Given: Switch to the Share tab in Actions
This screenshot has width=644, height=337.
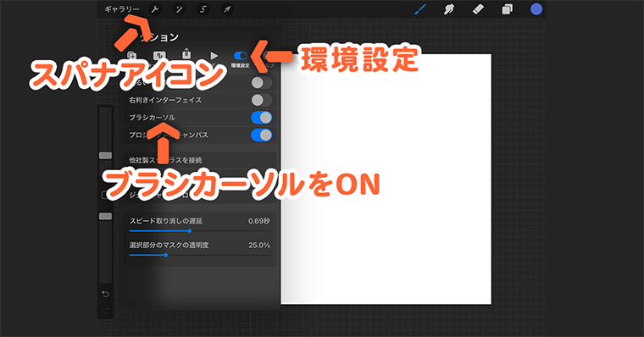Looking at the screenshot, I should pos(186,55).
